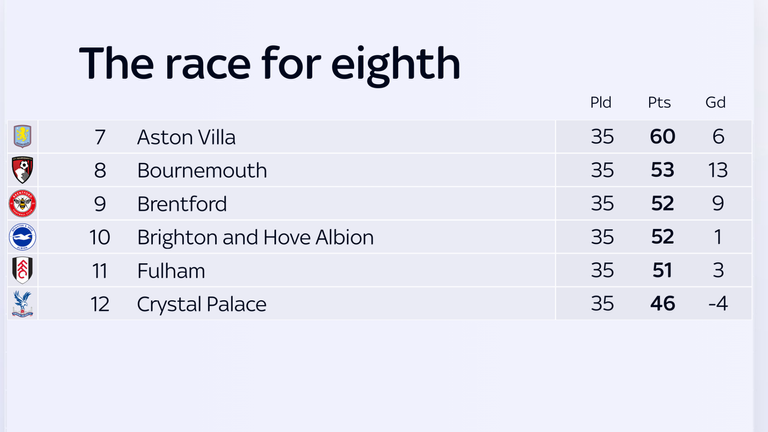The height and width of the screenshot is (432, 768).
Task: Click the Fulham club crest
Action: 23,270
